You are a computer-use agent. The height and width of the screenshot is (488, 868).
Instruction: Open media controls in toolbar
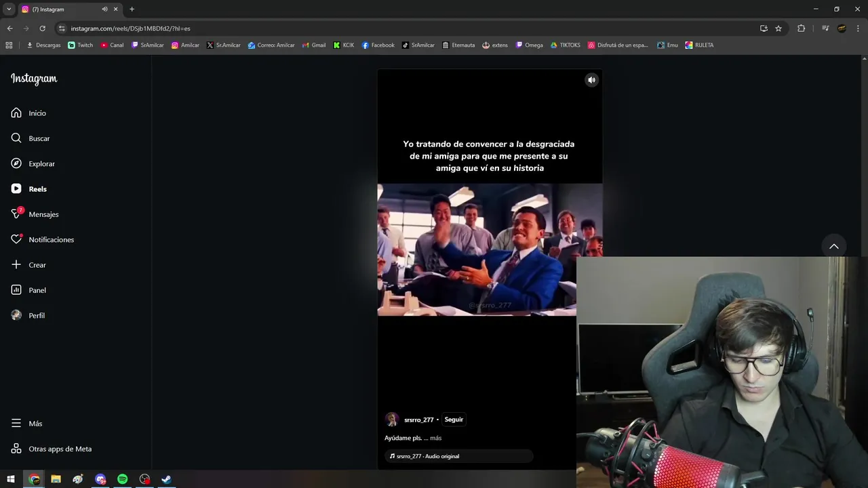pyautogui.click(x=825, y=28)
